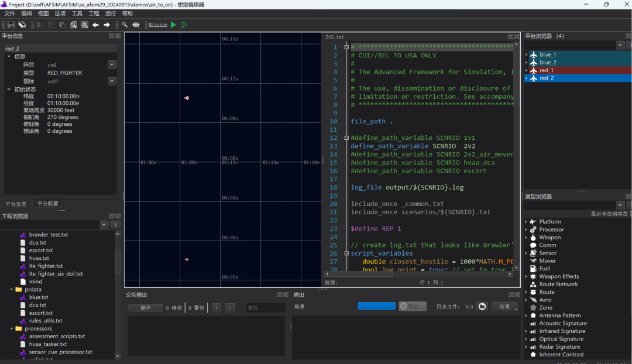The height and width of the screenshot is (364, 632).
Task: Select Radar Signature in type browser
Action: click(559, 347)
